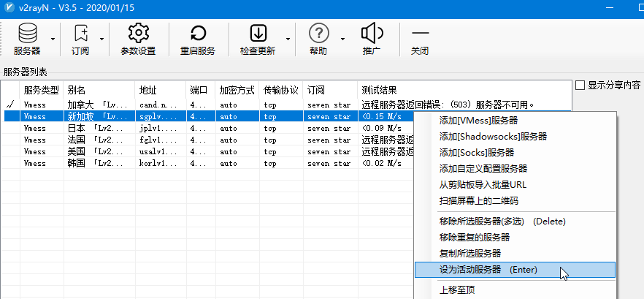The width and height of the screenshot is (644, 299).
Task: Click the active checkmark on 加拿大 row
Action: click(x=10, y=105)
